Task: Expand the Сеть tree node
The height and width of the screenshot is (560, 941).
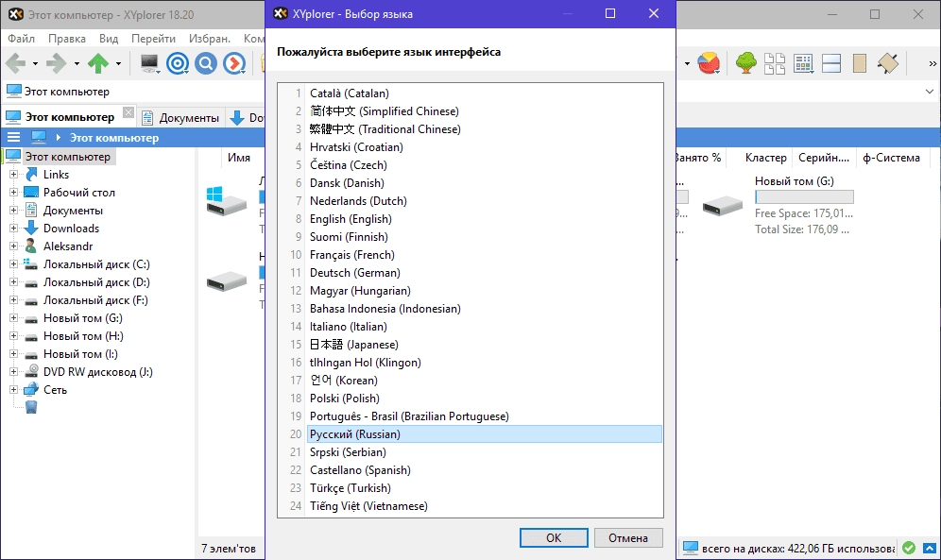Action: [13, 390]
